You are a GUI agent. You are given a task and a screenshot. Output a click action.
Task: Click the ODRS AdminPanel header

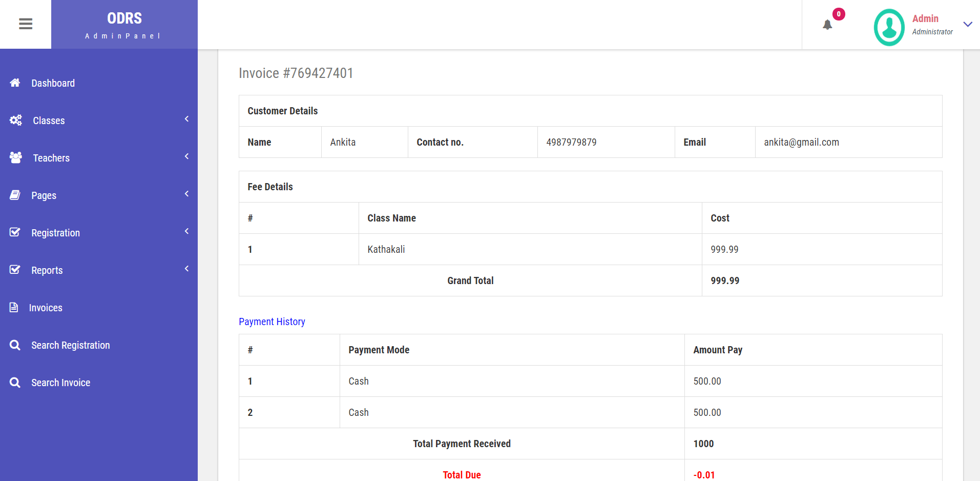tap(124, 24)
